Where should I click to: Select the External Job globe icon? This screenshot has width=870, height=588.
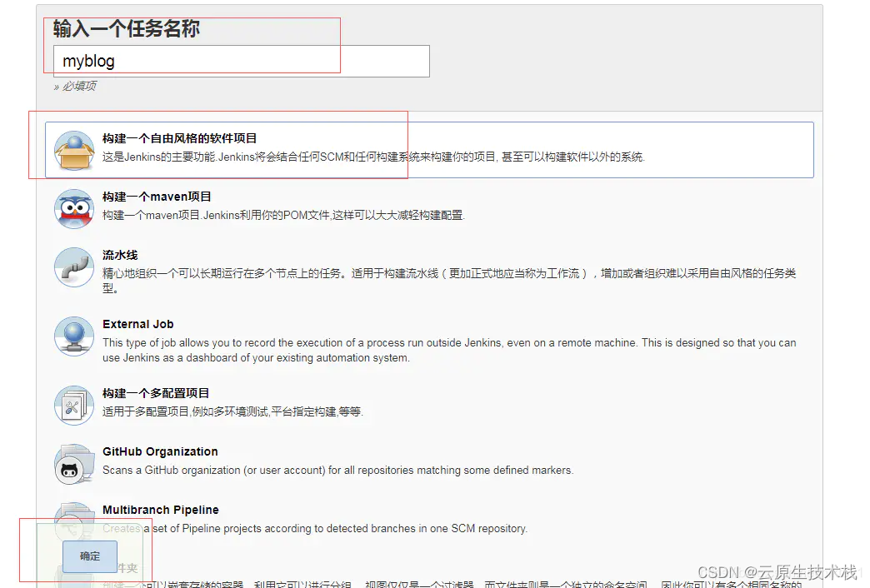pos(74,336)
